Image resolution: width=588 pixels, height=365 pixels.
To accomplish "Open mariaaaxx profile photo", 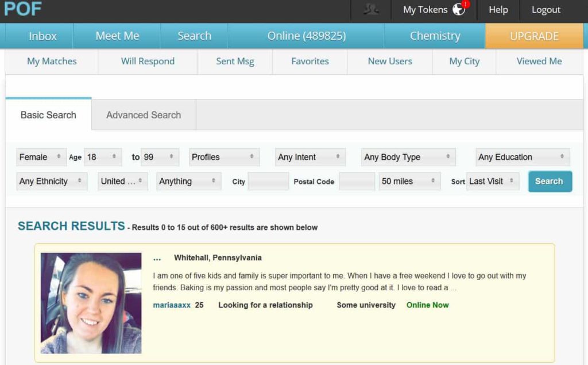I will click(x=91, y=303).
